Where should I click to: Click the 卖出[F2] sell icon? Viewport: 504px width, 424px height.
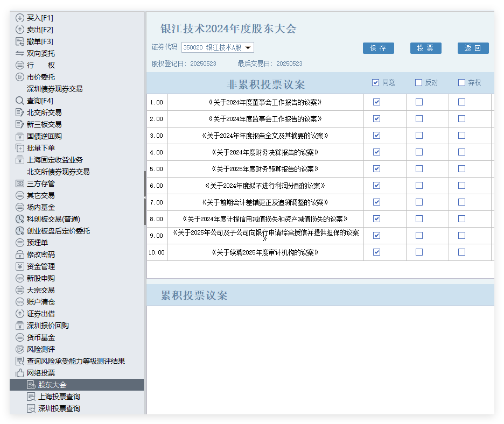coord(20,30)
